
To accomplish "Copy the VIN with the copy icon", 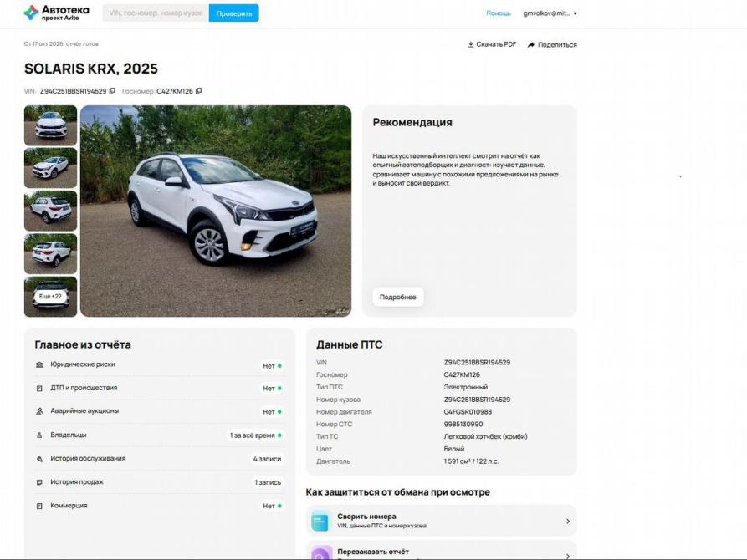I will 112,91.
